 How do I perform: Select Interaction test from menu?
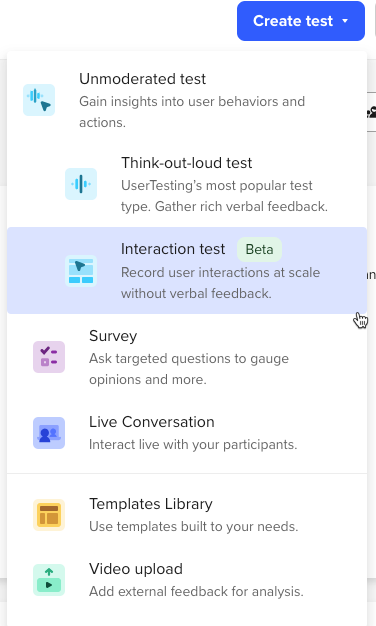pyautogui.click(x=187, y=271)
